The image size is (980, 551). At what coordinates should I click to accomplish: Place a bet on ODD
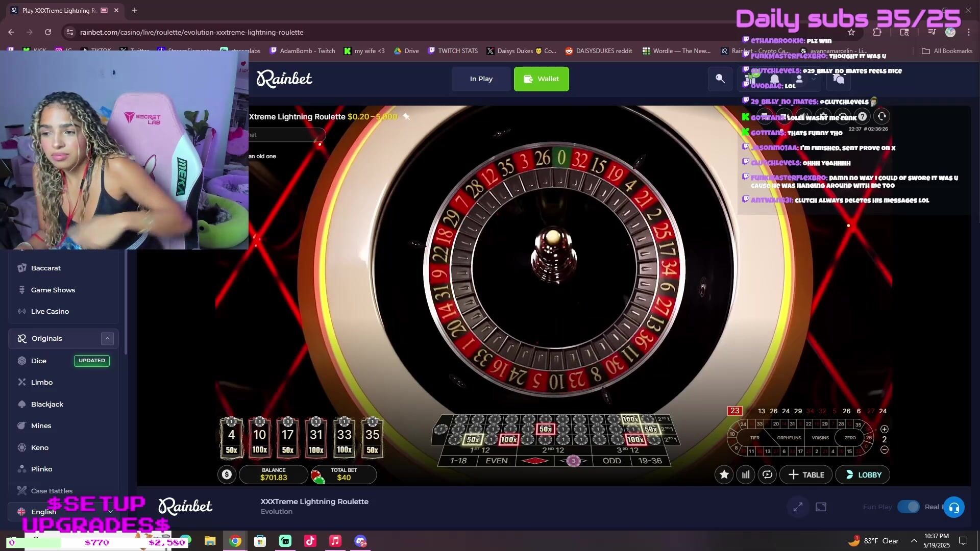611,461
